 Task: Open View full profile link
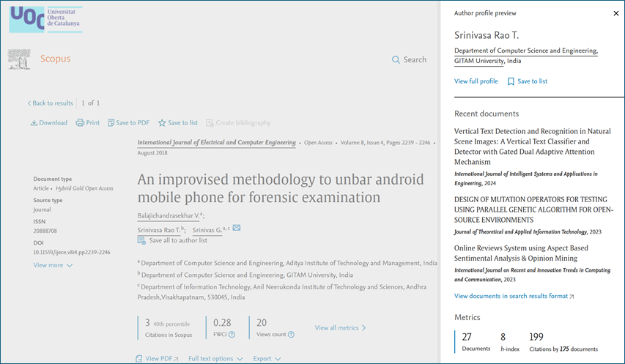point(476,81)
